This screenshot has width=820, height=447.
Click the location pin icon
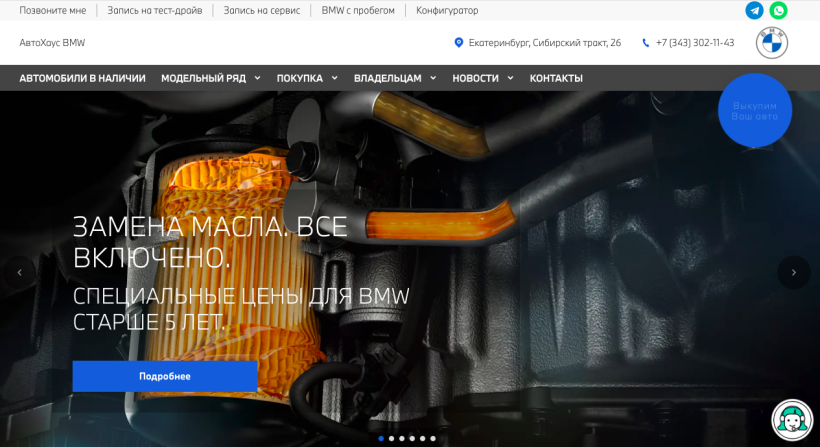(459, 43)
